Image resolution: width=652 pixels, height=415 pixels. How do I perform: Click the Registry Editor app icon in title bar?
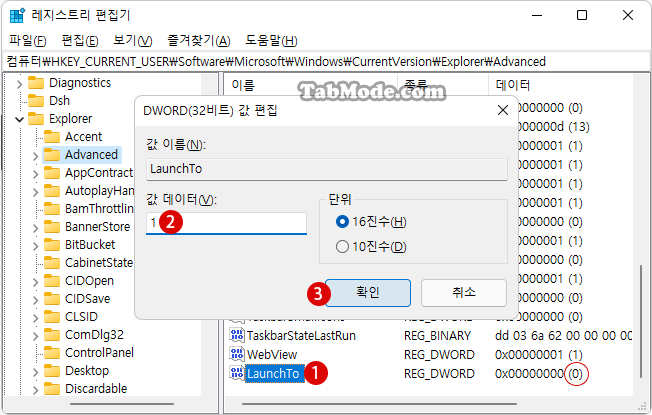(17, 16)
